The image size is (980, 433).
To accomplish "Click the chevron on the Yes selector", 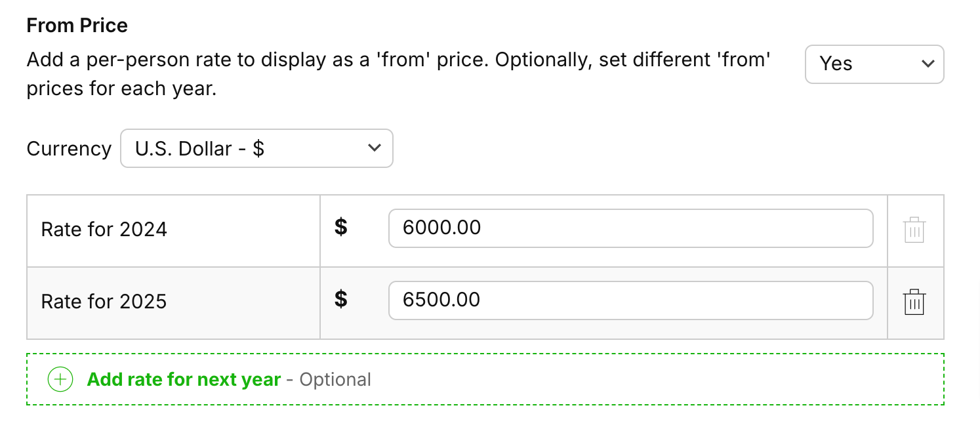I will (928, 64).
